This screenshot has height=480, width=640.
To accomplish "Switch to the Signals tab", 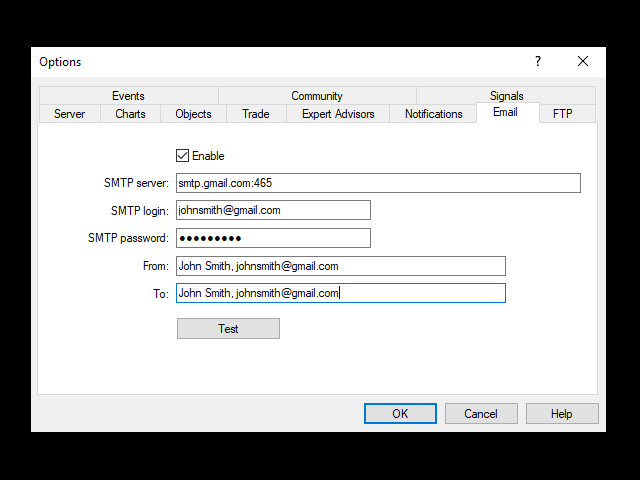I will coord(506,96).
